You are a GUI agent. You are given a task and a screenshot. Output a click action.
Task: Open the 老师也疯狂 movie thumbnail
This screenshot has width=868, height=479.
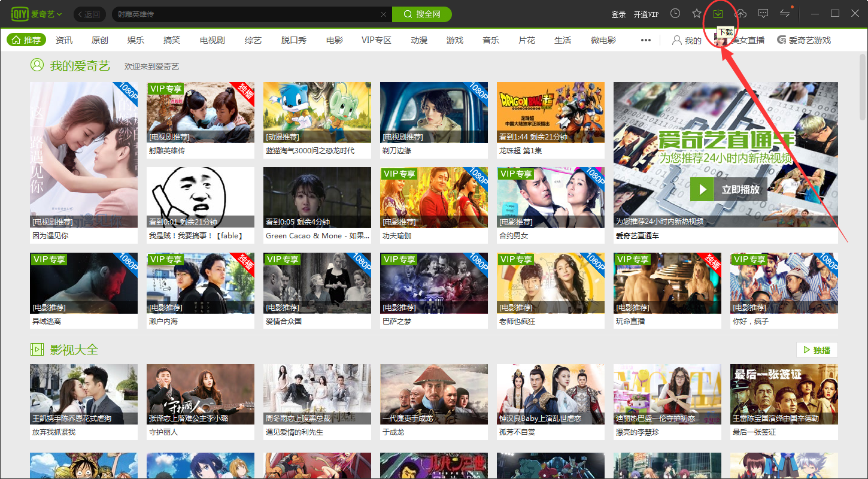coord(551,283)
